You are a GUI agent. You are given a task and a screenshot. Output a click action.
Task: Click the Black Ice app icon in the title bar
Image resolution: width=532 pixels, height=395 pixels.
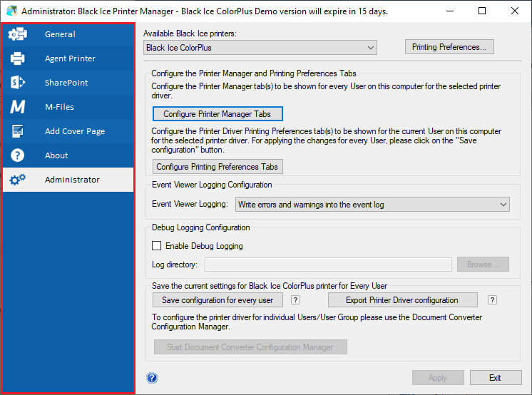(12, 11)
